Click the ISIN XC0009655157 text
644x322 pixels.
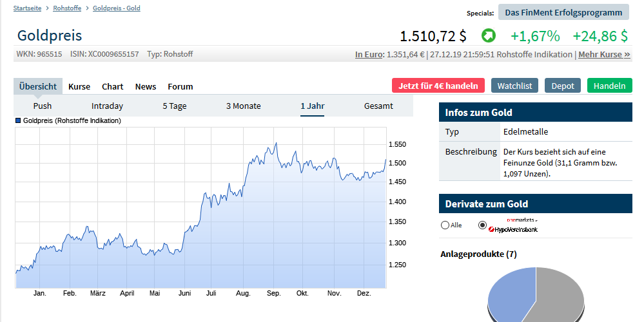(x=104, y=54)
